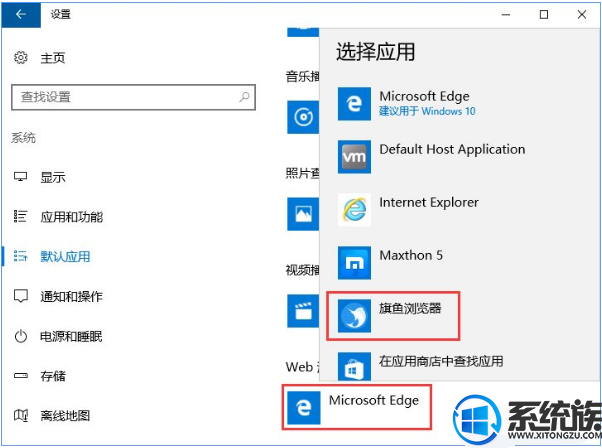Click the apps and features list icon
This screenshot has height=448, width=602.
[21, 217]
